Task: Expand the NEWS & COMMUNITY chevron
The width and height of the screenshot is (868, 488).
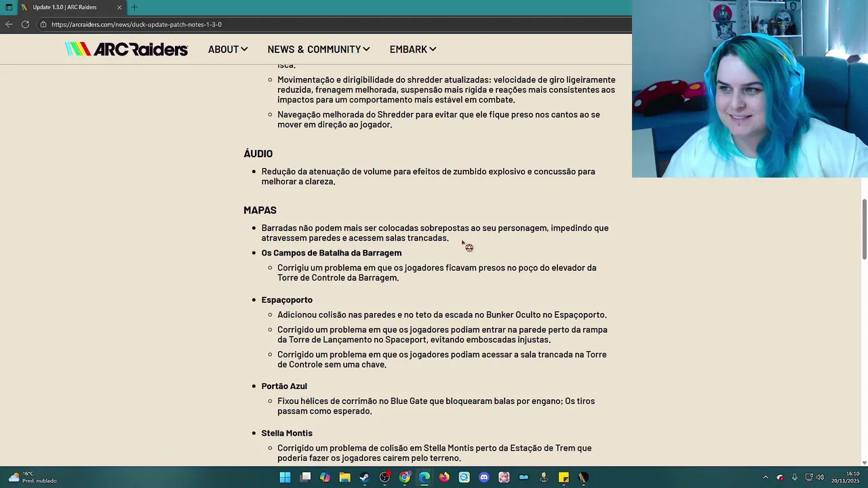Action: tap(366, 49)
